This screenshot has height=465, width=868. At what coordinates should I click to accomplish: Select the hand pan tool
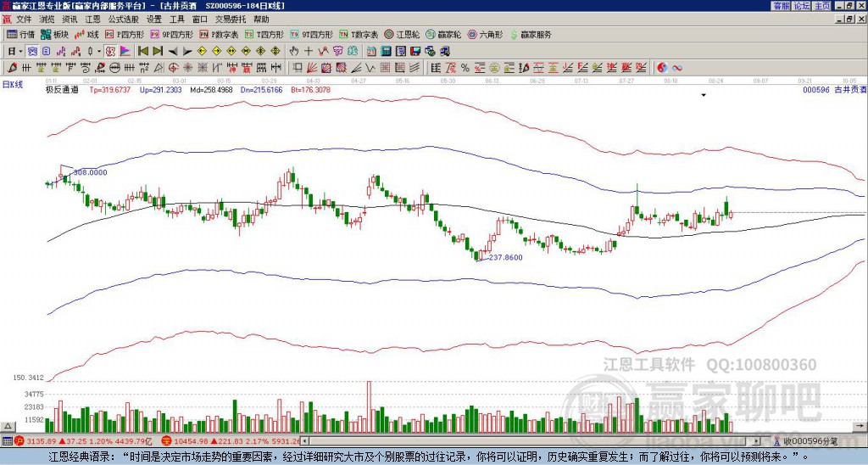(293, 52)
